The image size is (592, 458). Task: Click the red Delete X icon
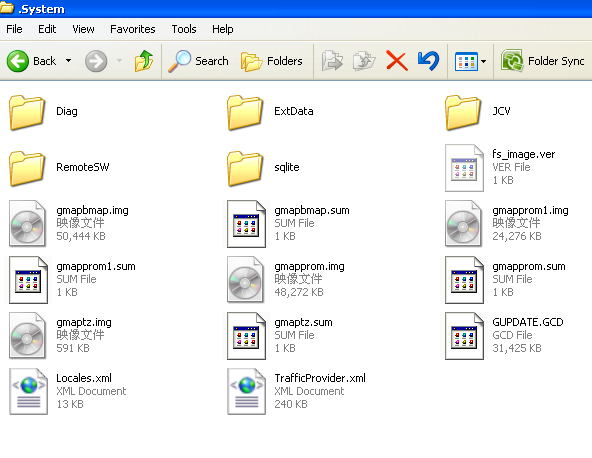click(x=397, y=61)
